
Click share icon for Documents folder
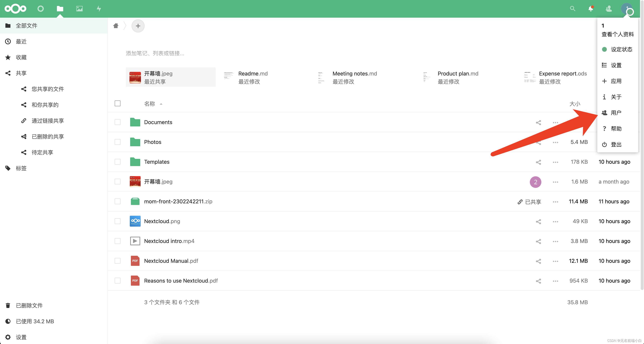click(x=538, y=122)
